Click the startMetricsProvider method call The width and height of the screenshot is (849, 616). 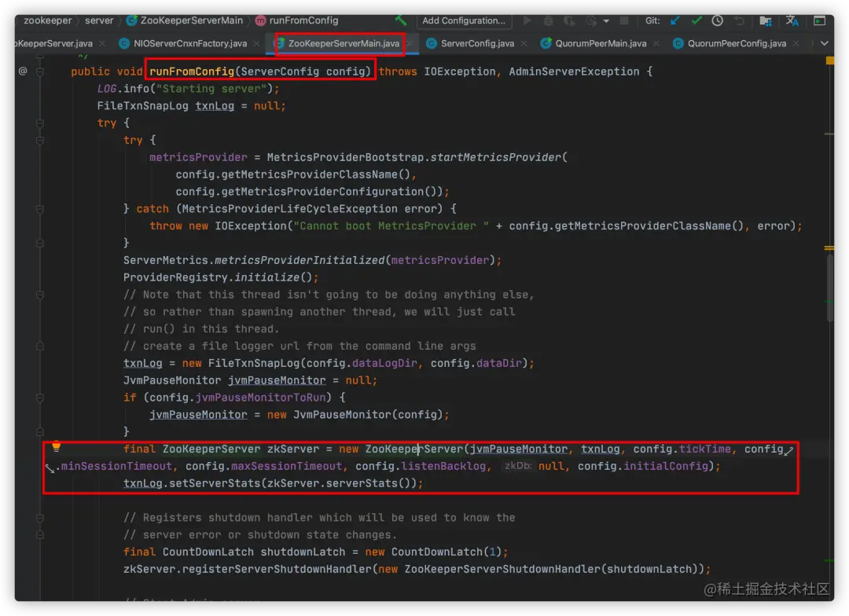pyautogui.click(x=496, y=157)
